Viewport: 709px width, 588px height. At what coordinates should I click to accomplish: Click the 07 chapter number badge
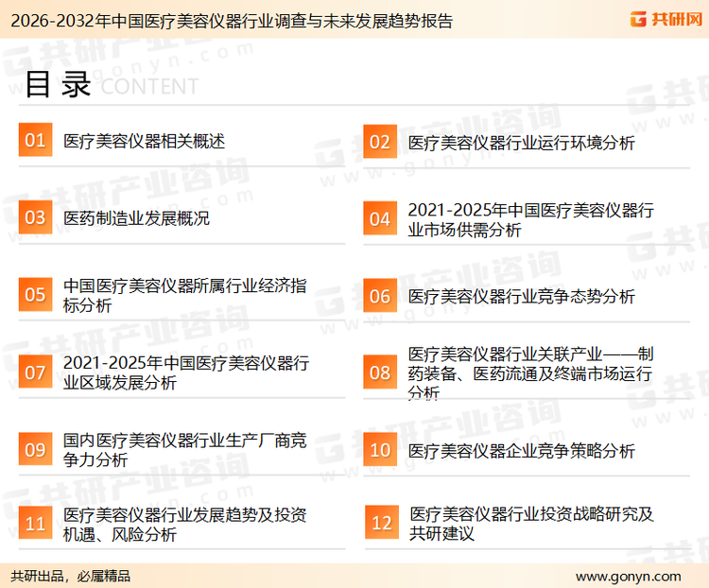click(x=35, y=372)
